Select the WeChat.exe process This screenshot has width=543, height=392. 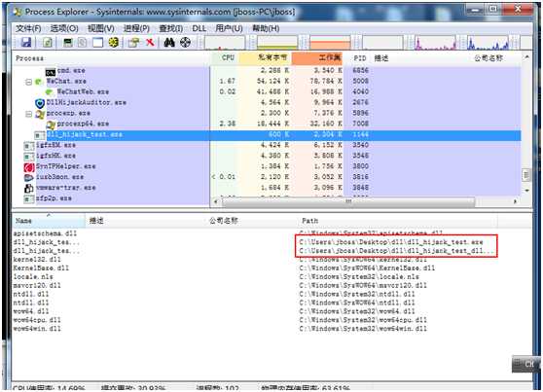[66, 81]
